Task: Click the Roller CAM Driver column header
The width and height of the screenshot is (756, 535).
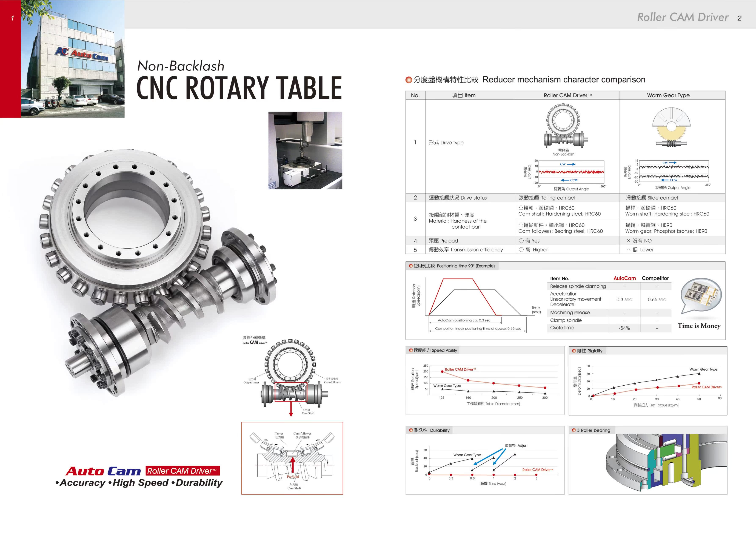Action: [567, 95]
